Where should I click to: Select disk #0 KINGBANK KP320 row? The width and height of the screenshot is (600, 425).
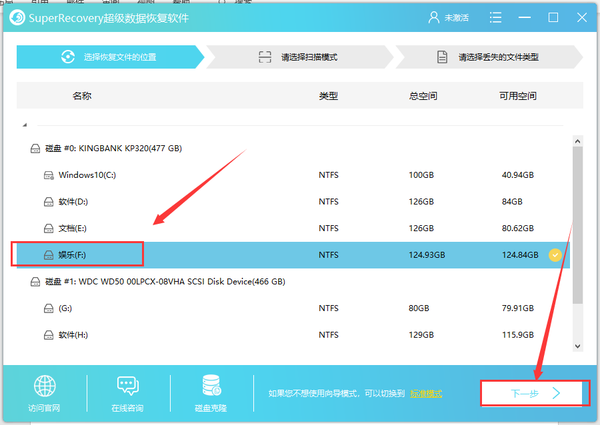point(293,148)
